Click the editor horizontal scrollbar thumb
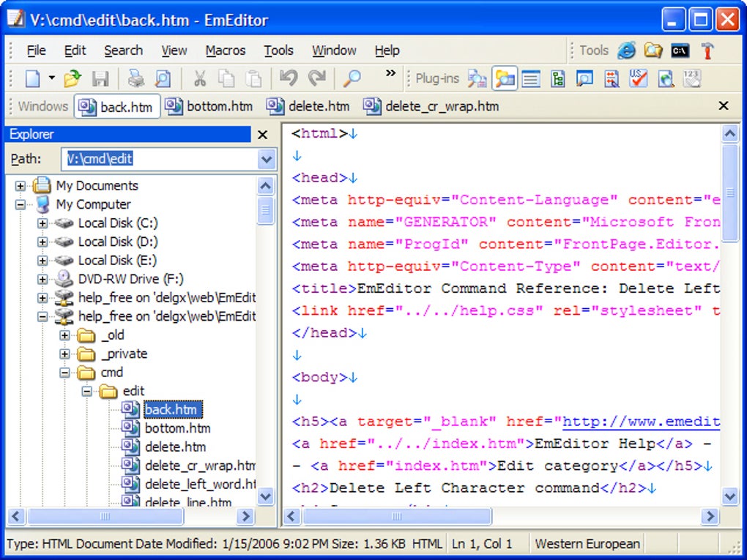This screenshot has height=560, width=747. pyautogui.click(x=397, y=516)
